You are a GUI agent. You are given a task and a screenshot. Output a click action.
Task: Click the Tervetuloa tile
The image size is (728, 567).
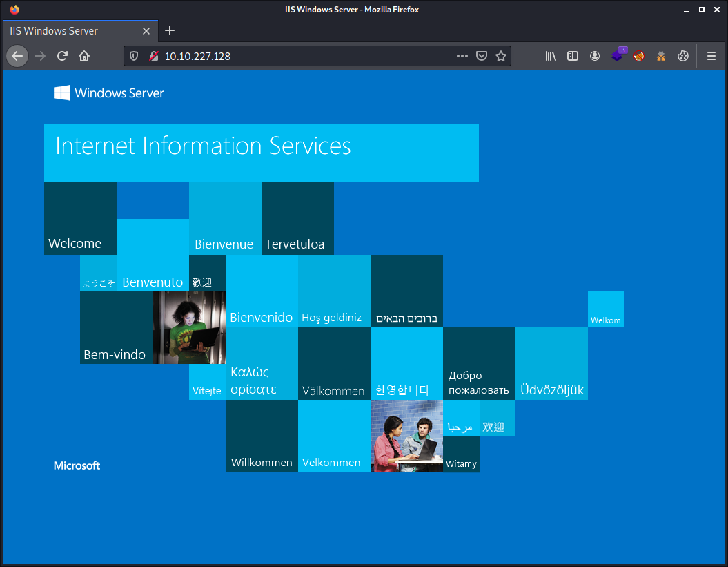click(297, 218)
